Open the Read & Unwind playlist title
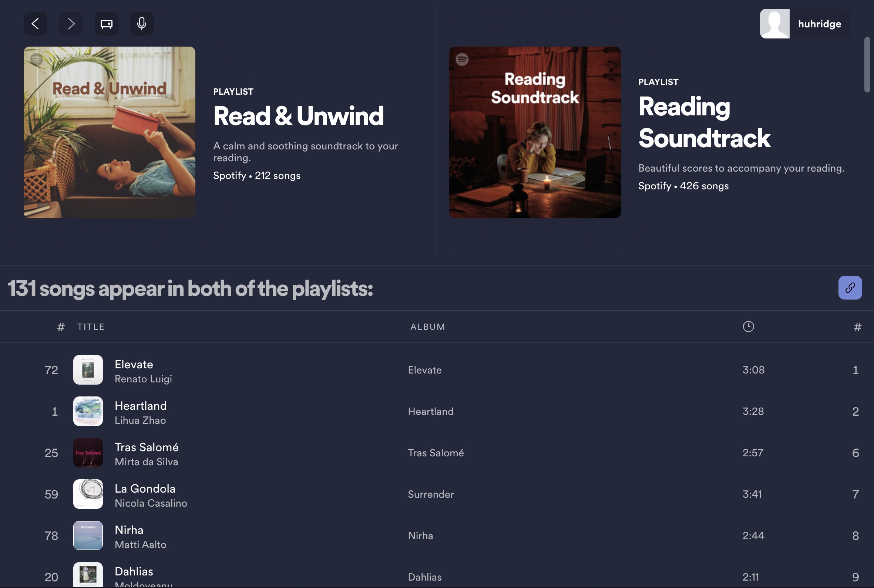Screen dimensions: 874x588 coord(298,116)
